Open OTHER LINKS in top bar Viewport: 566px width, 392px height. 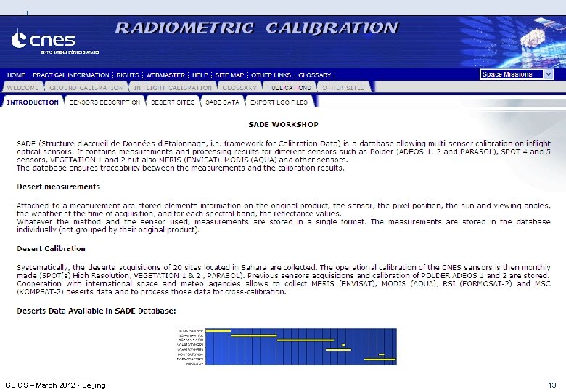pyautogui.click(x=271, y=75)
